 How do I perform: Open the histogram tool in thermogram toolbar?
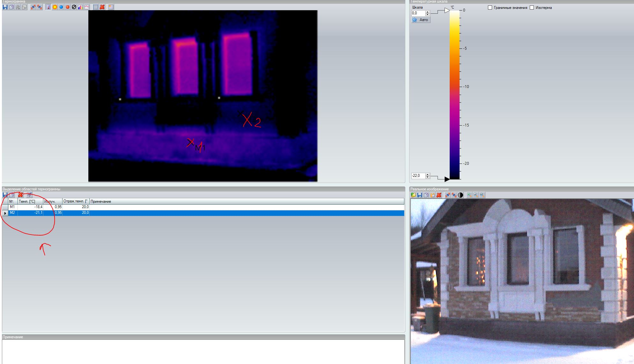click(80, 7)
